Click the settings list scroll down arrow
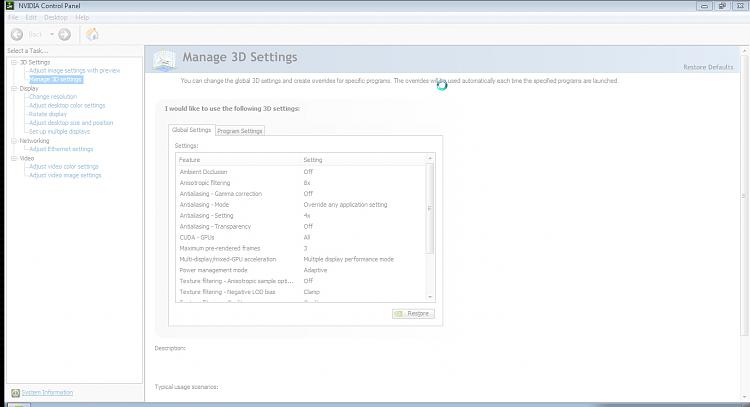 tap(430, 297)
